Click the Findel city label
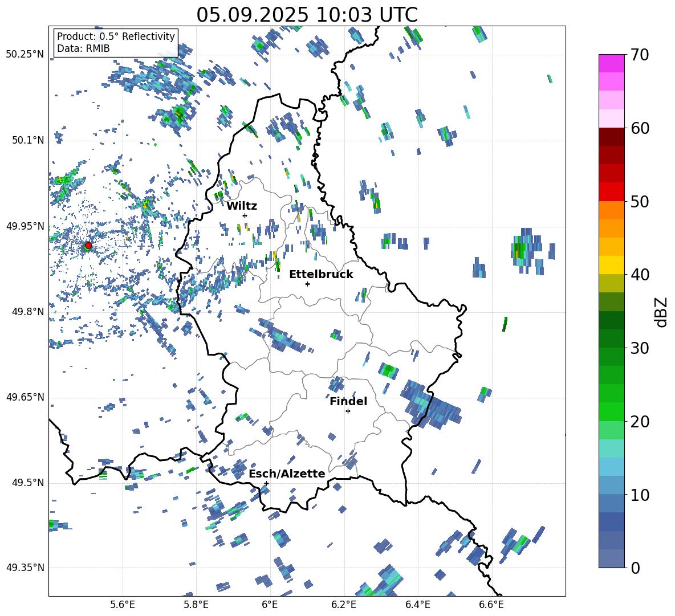 click(x=348, y=401)
